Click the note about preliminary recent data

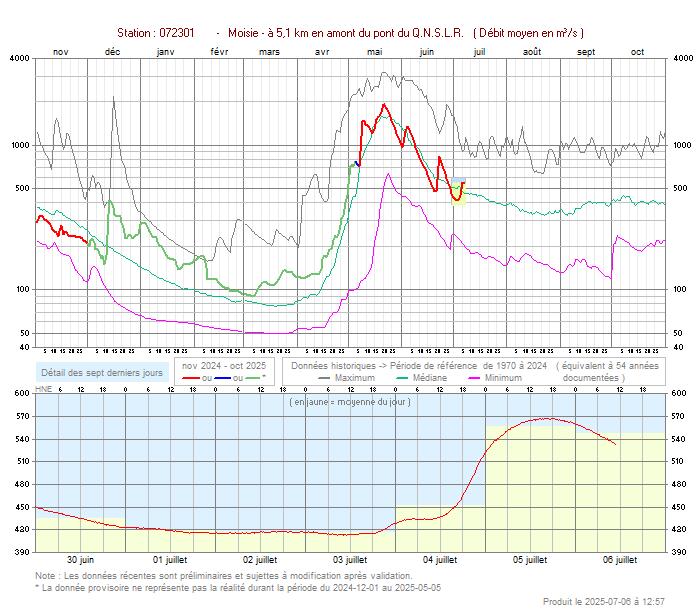tap(224, 576)
